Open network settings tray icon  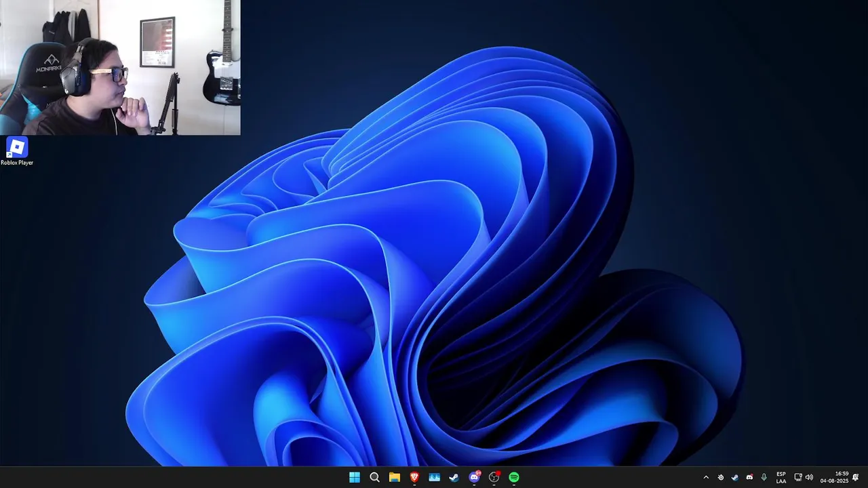coord(798,477)
